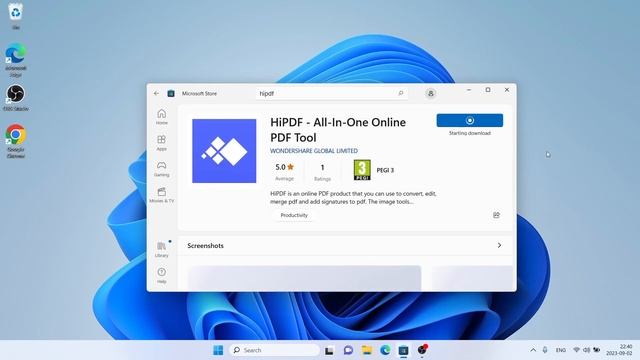Image resolution: width=640 pixels, height=360 pixels.
Task: Open WONDERSHARE GLOBAL LIMITED publisher link
Action: coord(314,151)
